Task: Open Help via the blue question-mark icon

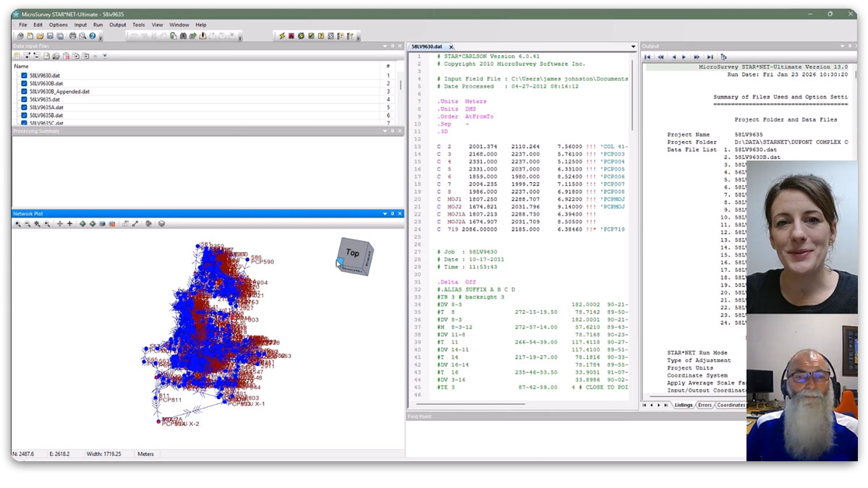Action: tap(93, 36)
